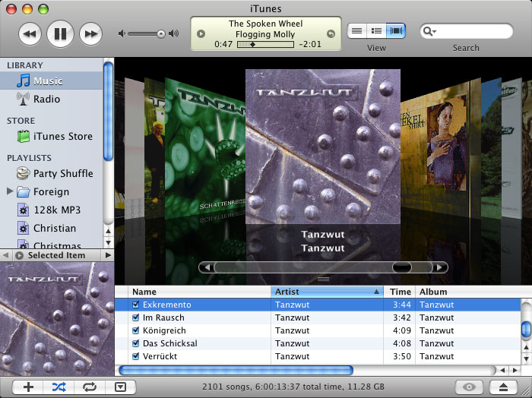The width and height of the screenshot is (532, 398).
Task: Click the Radio antenna icon
Action: 23,99
